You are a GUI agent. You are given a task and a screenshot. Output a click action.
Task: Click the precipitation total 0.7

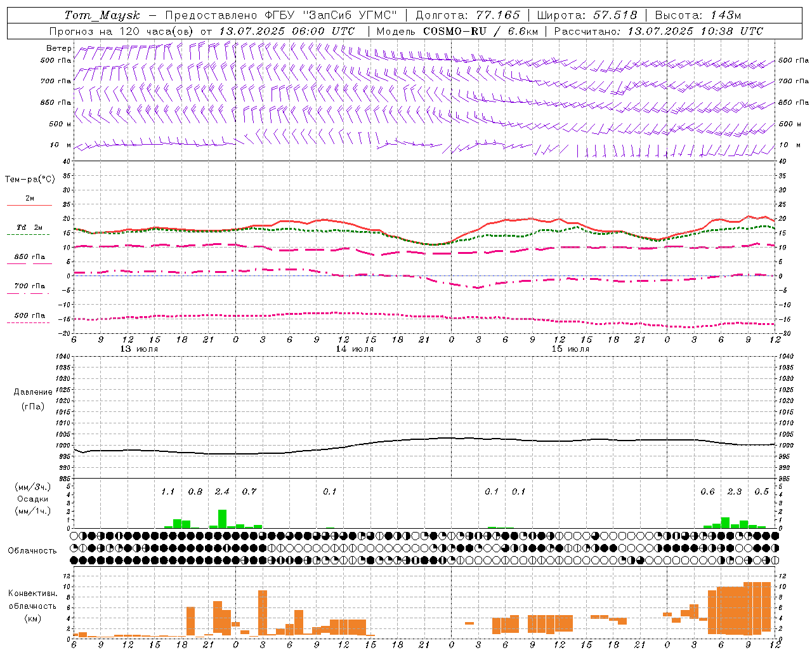[249, 491]
